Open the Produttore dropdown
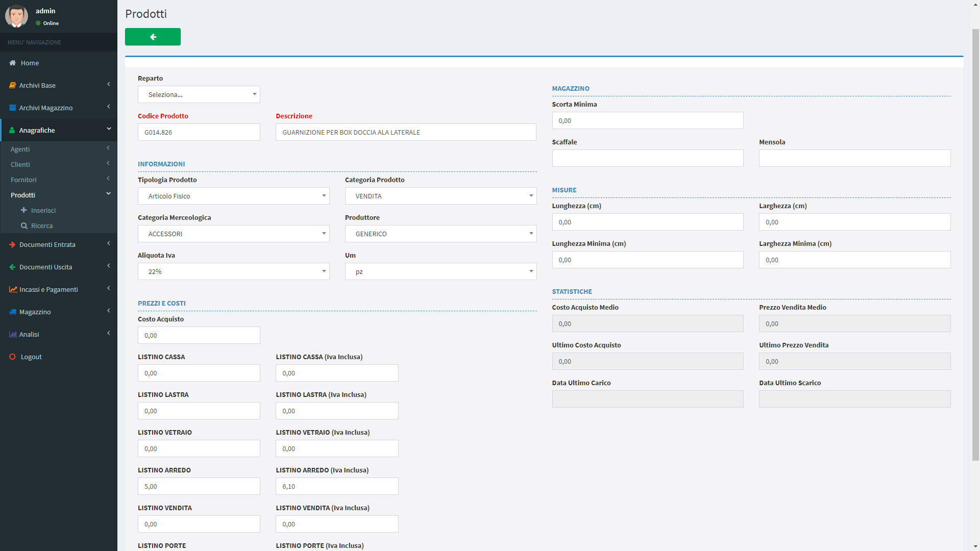This screenshot has width=980, height=551. tap(441, 234)
